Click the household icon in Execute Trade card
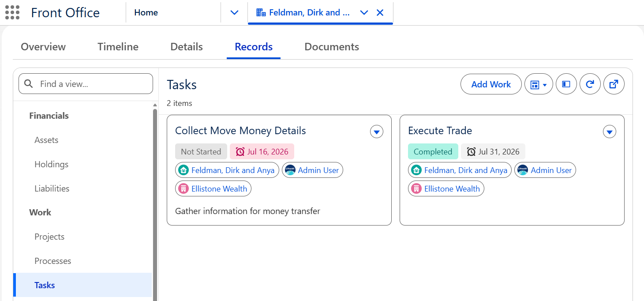The image size is (644, 301). (x=416, y=170)
